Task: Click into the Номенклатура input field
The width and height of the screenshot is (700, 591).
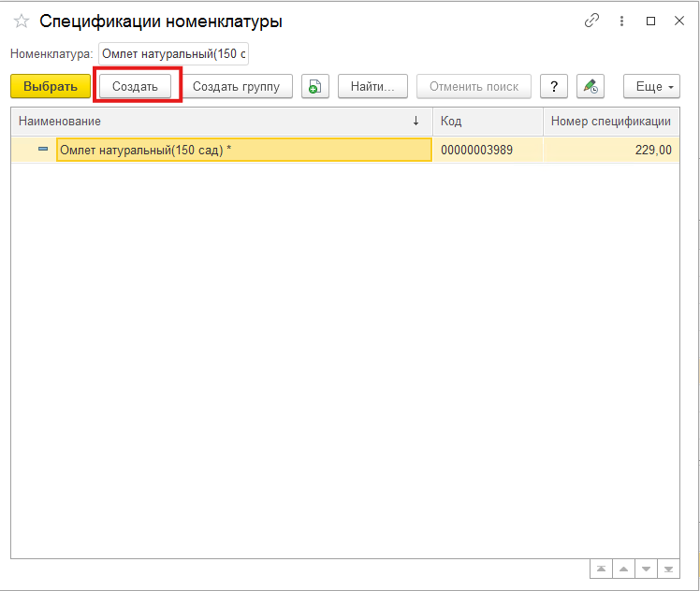Action: point(173,54)
